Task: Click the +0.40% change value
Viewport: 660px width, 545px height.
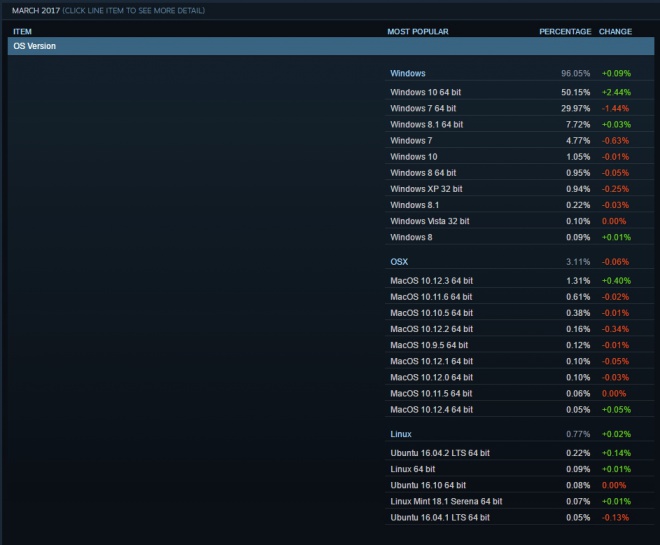Action: (616, 281)
